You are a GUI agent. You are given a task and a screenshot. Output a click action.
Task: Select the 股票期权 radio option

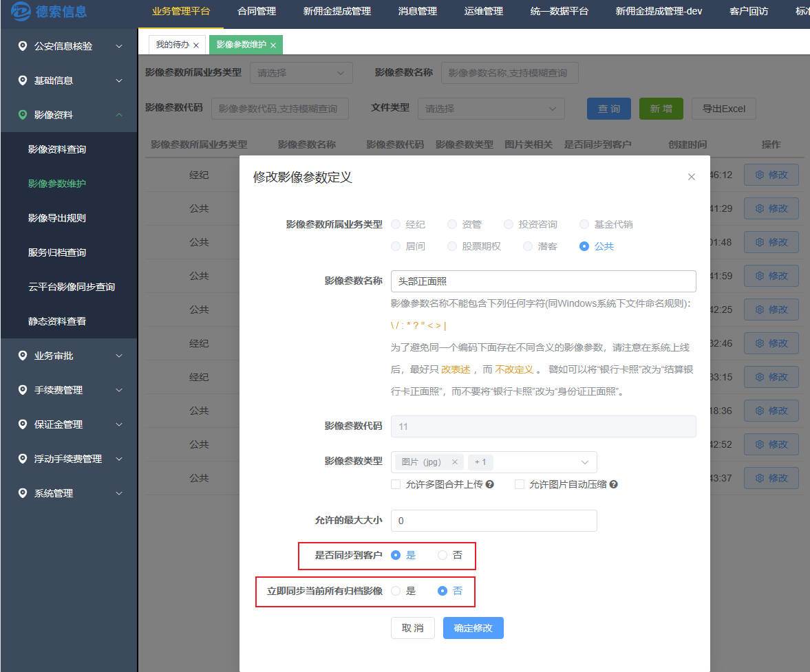pos(452,246)
